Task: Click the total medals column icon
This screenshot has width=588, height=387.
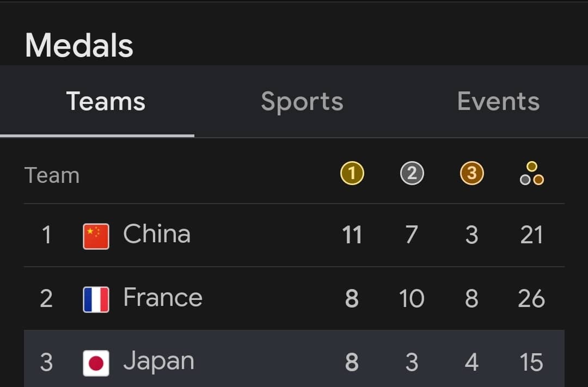Action: coord(532,173)
